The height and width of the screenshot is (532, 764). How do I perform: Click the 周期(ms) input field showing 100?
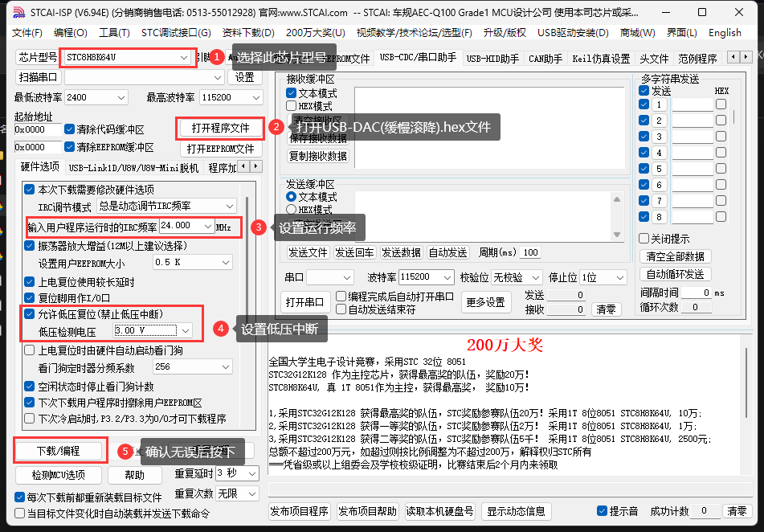530,252
